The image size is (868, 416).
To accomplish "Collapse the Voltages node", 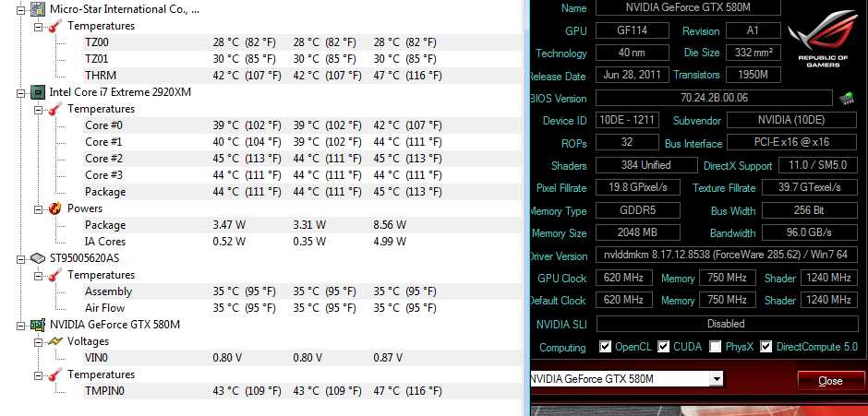I will (x=38, y=341).
